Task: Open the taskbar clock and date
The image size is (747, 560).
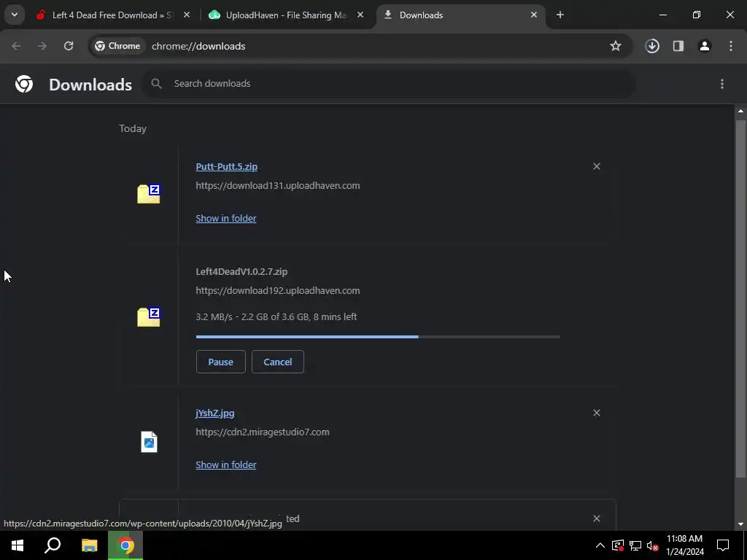Action: [684, 545]
